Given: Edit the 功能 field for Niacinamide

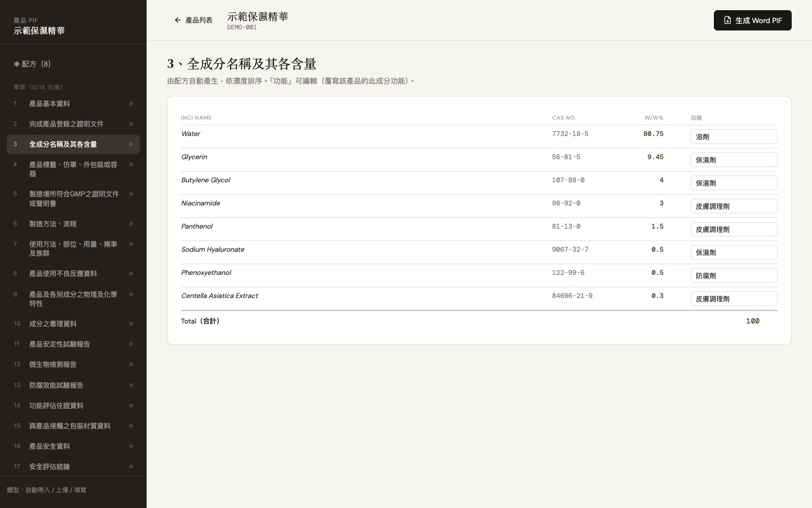Looking at the screenshot, I should pyautogui.click(x=734, y=206).
